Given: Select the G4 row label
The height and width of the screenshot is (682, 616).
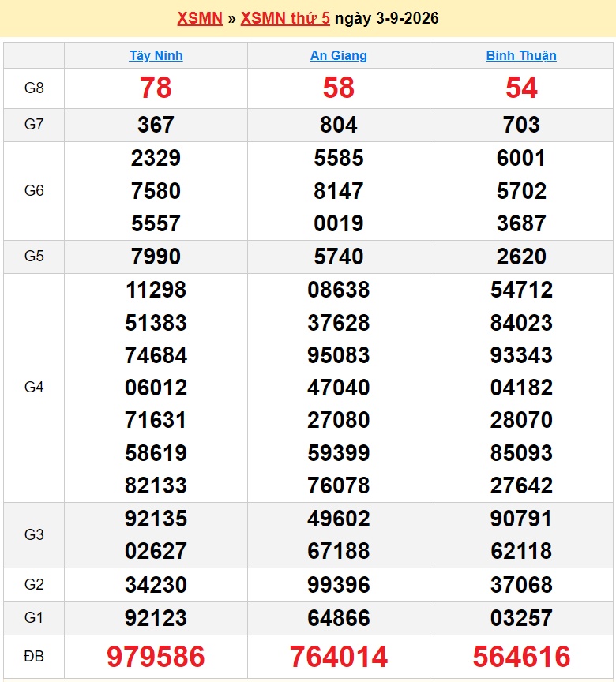Looking at the screenshot, I should [x=34, y=387].
